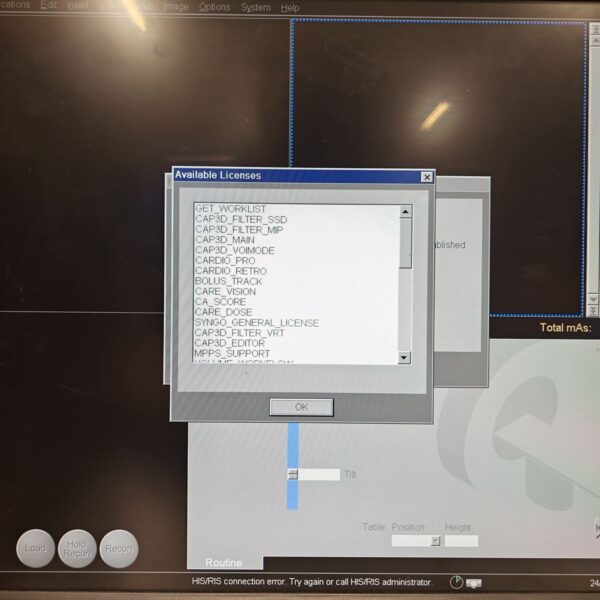The height and width of the screenshot is (600, 600).
Task: Close the Available Licenses dialog
Action: pos(427,177)
